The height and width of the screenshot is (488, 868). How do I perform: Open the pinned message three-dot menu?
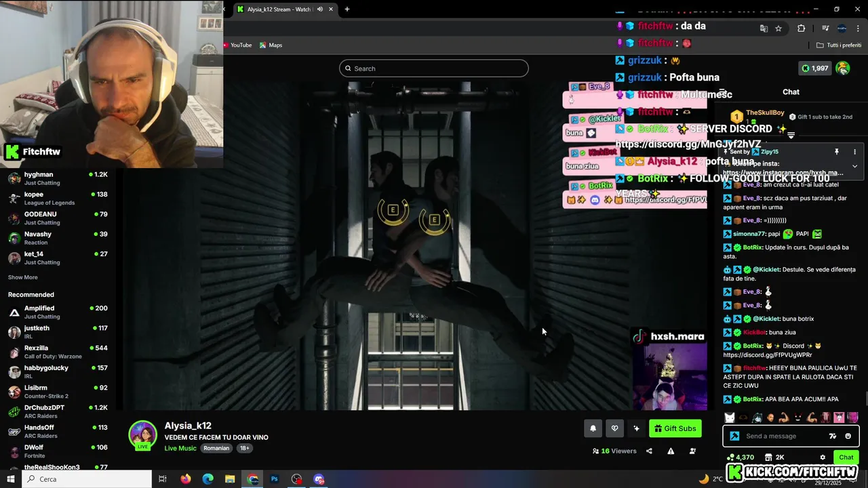point(854,152)
